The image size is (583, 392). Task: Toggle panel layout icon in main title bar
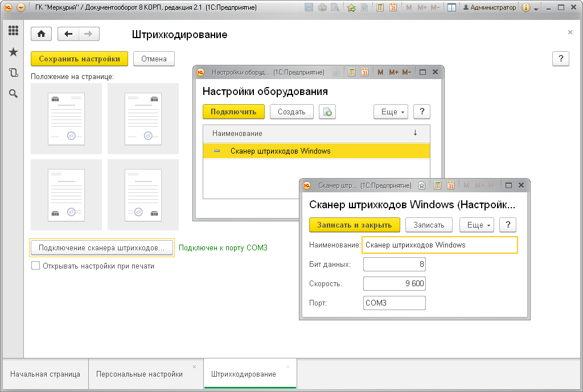click(x=451, y=7)
